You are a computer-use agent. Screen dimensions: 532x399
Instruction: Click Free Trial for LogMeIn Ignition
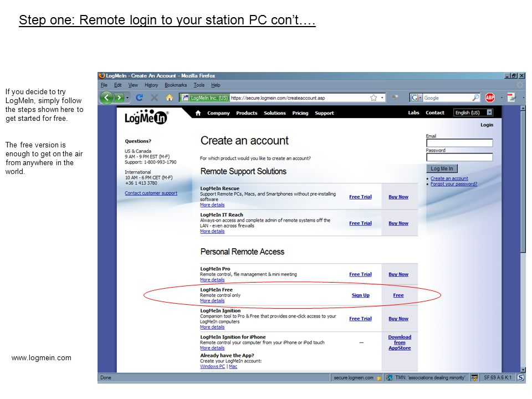point(360,319)
